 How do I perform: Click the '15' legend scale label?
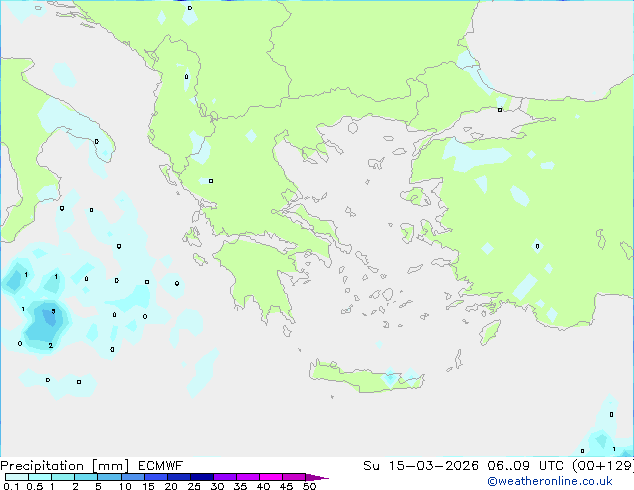(x=148, y=486)
